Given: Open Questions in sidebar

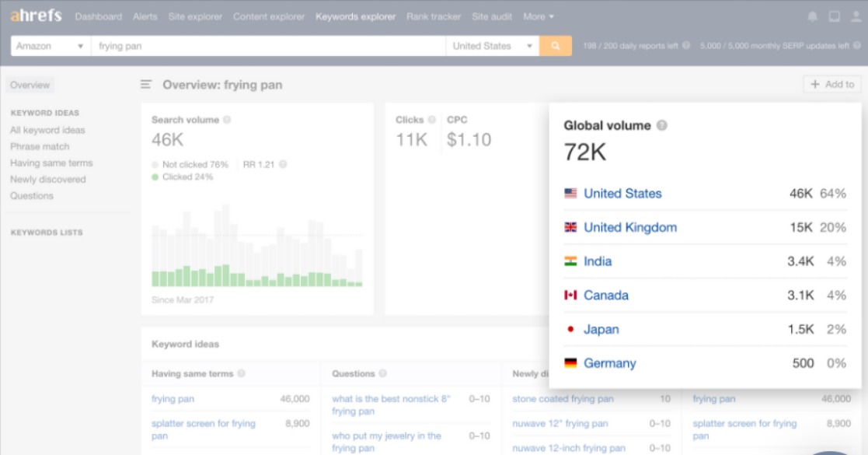Looking at the screenshot, I should click(x=32, y=196).
